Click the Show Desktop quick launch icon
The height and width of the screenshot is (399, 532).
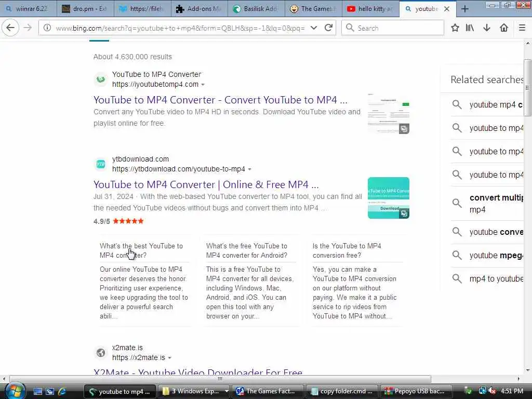[37, 392]
